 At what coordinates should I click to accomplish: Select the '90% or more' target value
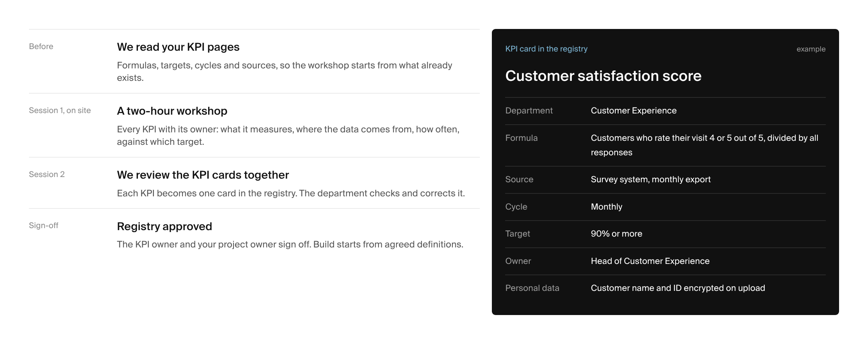[x=616, y=234]
